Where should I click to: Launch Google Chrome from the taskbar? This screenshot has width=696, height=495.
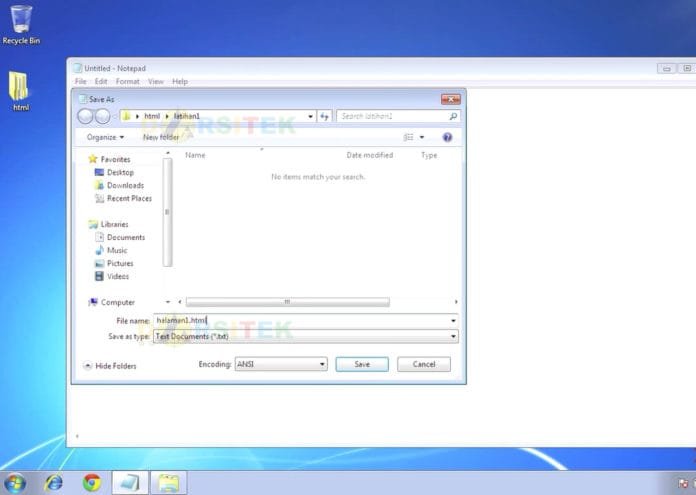tap(92, 483)
